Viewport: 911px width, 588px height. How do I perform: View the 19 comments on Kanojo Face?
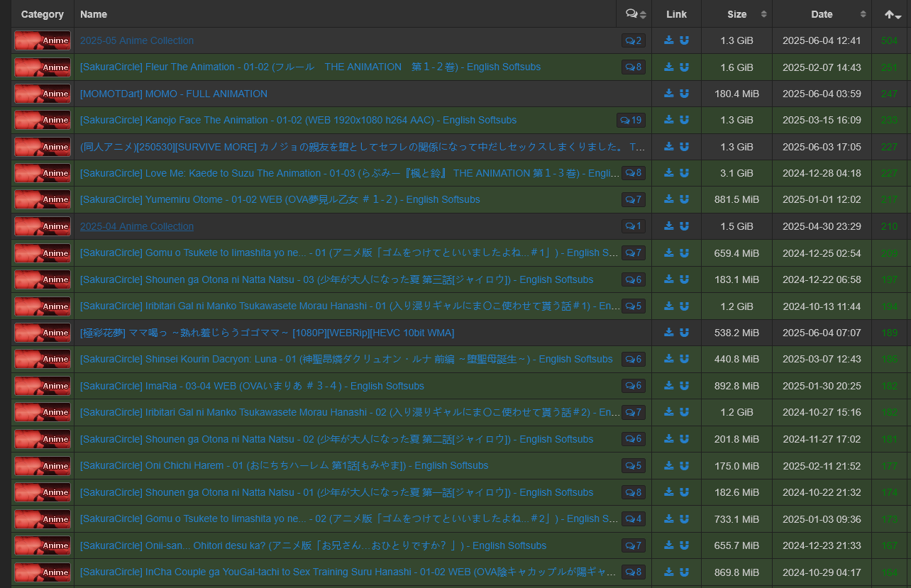coord(631,120)
